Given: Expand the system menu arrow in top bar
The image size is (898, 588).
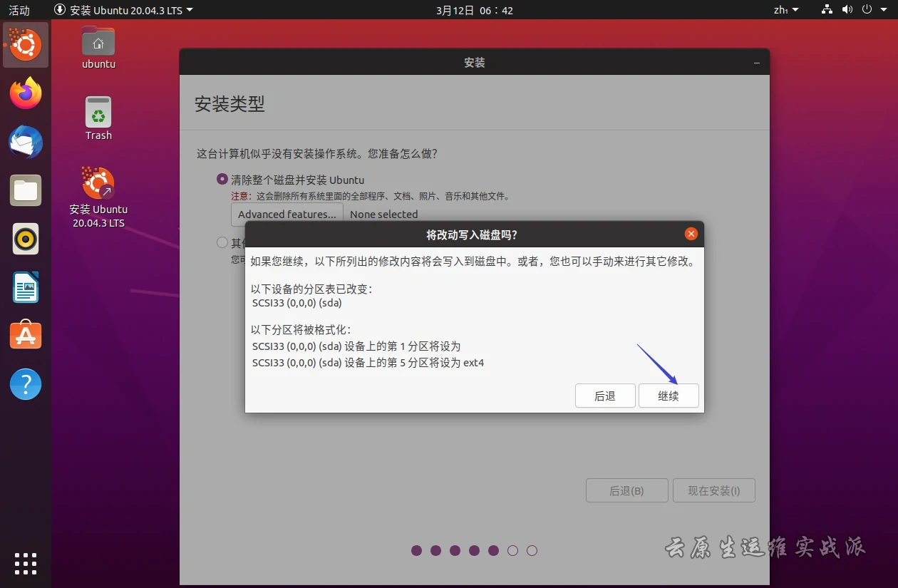Looking at the screenshot, I should point(884,10).
